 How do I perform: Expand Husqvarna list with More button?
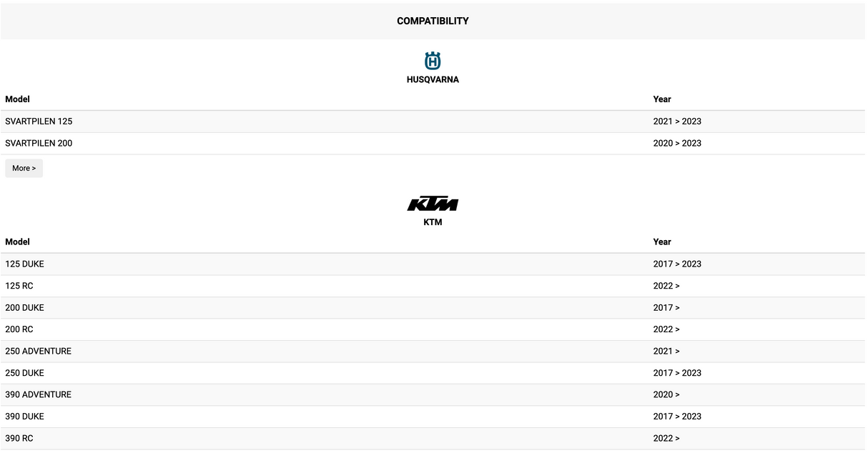[x=24, y=169]
